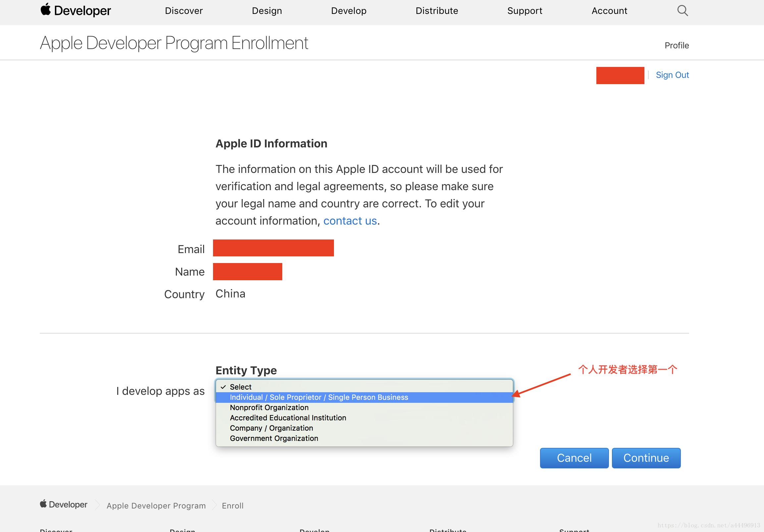764x532 pixels.
Task: Click the Sign Out icon link
Action: 671,75
